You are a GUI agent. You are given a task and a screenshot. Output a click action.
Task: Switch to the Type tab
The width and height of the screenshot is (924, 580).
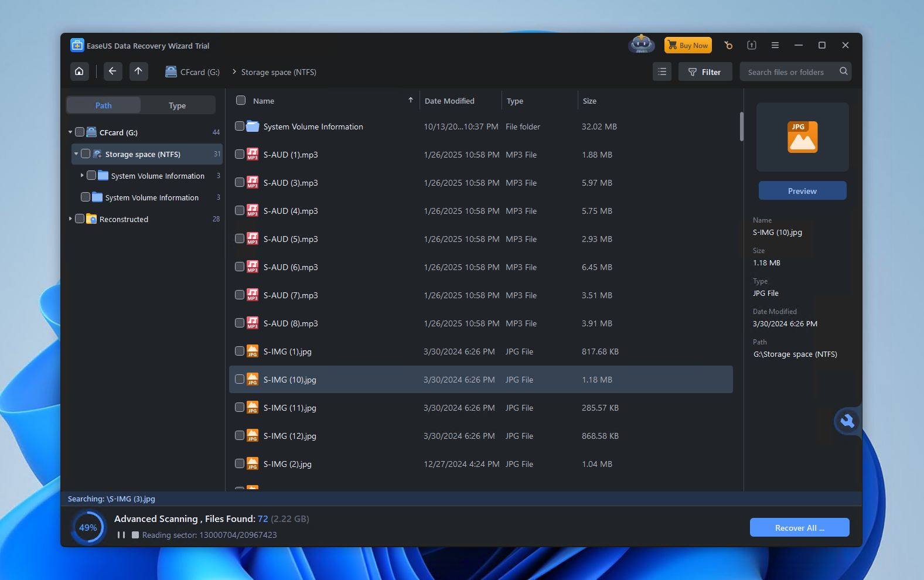pos(177,105)
